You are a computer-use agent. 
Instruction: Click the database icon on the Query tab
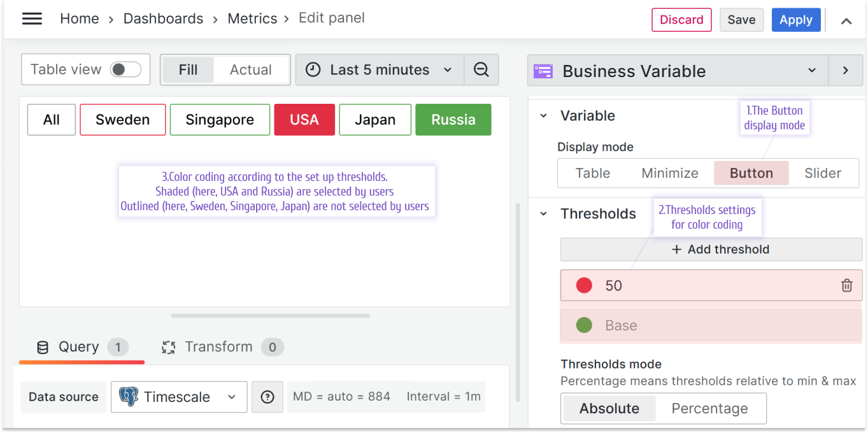click(42, 347)
